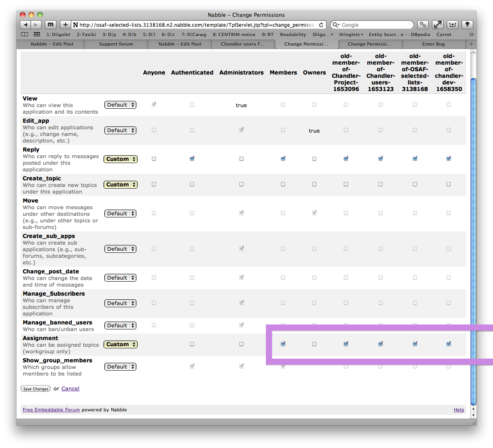The width and height of the screenshot is (493, 448).
Task: Click the link chain toolbar icon
Action: tap(423, 25)
